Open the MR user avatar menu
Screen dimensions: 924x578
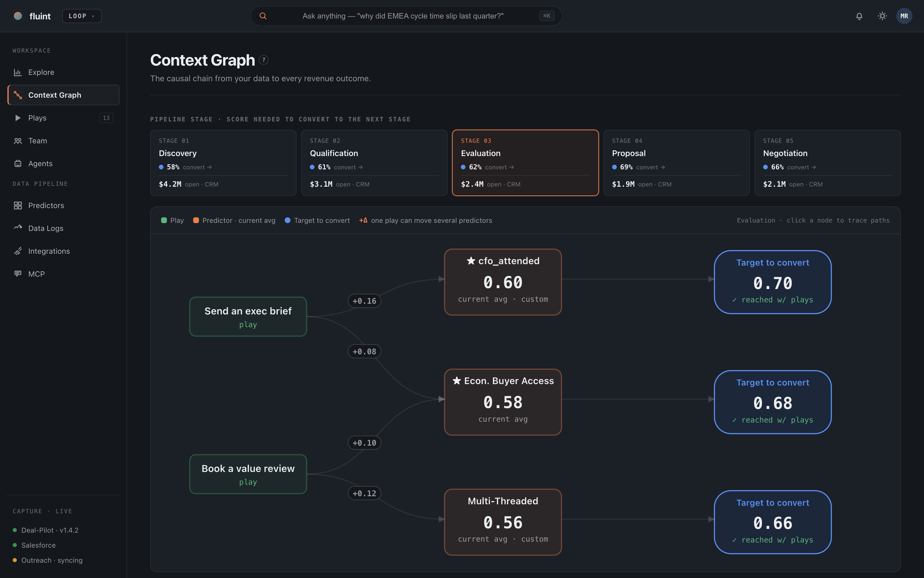(x=904, y=16)
